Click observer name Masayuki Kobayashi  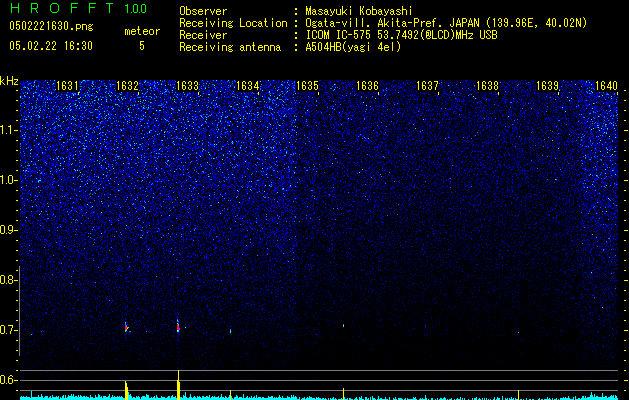point(359,11)
